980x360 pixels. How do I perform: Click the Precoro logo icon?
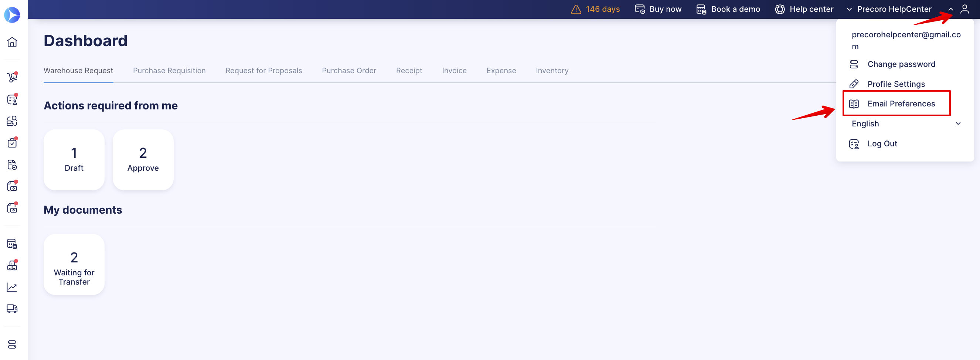[x=12, y=15]
